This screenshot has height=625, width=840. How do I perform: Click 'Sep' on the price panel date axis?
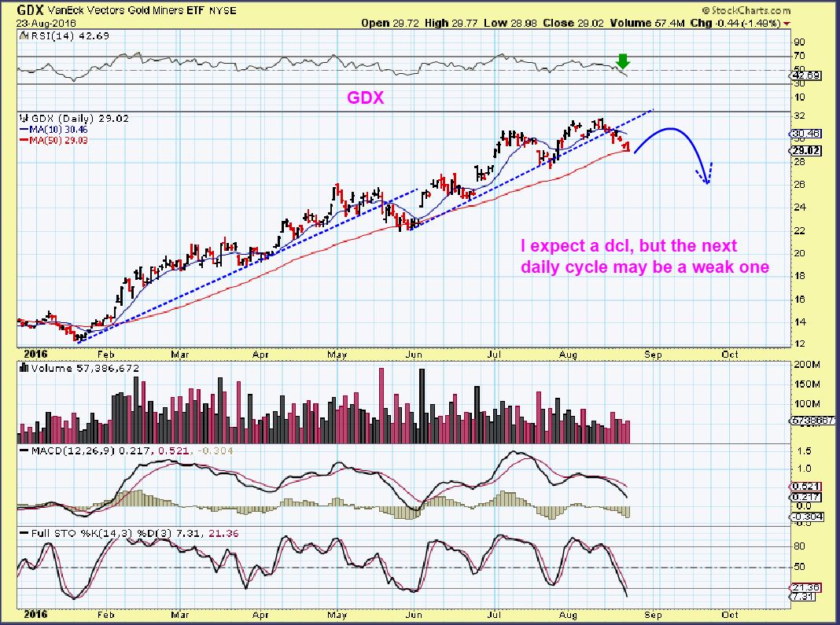tap(653, 355)
